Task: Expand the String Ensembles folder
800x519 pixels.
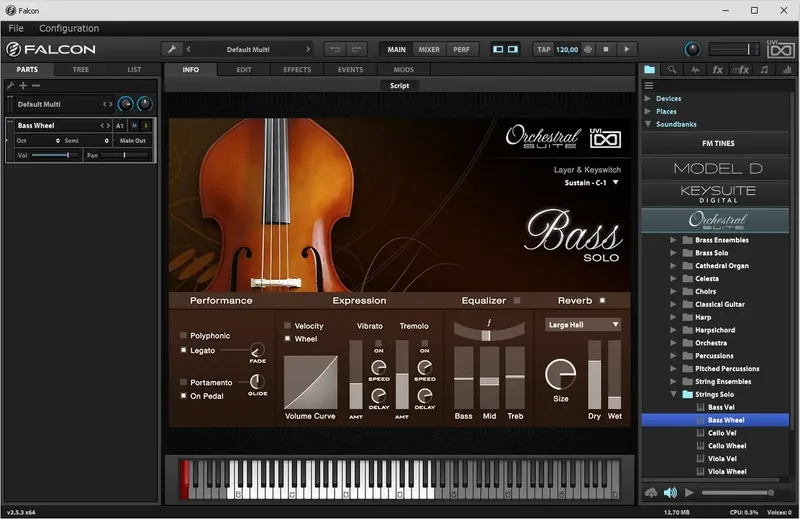Action: pos(673,381)
